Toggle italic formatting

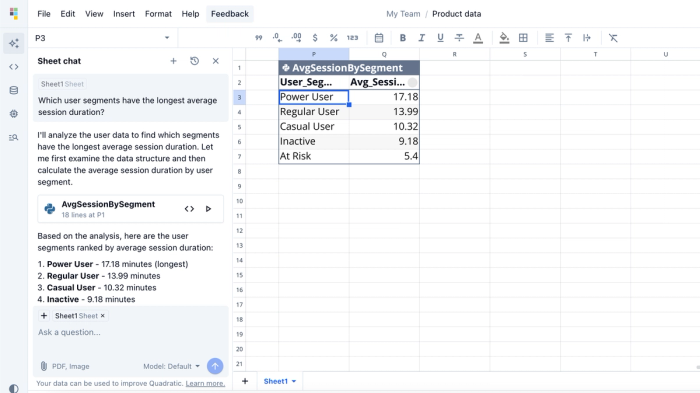(x=421, y=38)
